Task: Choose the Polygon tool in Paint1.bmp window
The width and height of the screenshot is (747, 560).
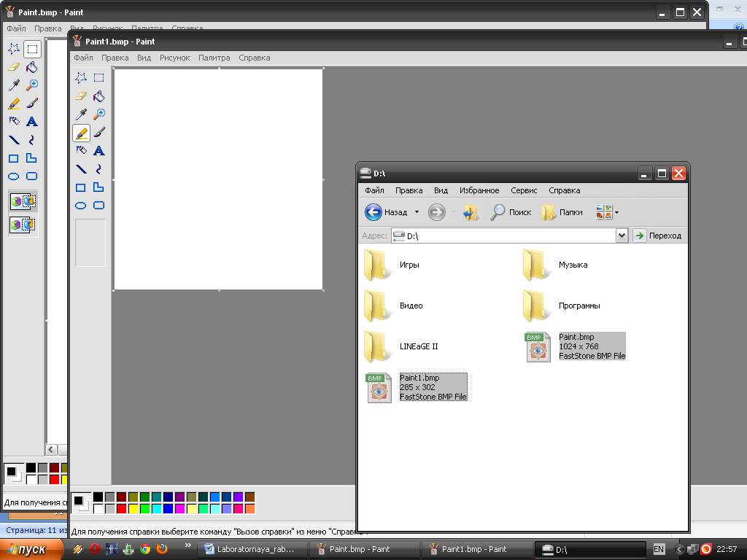Action: (x=98, y=187)
